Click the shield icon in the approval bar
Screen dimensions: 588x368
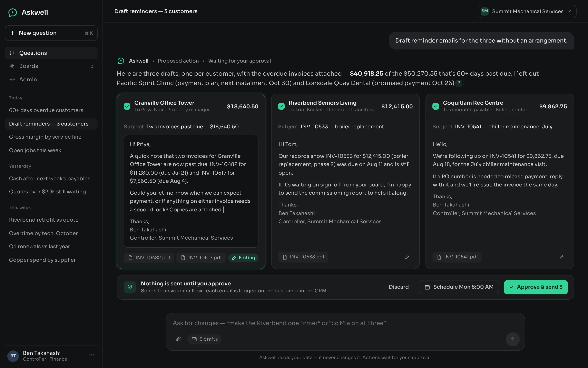point(130,287)
